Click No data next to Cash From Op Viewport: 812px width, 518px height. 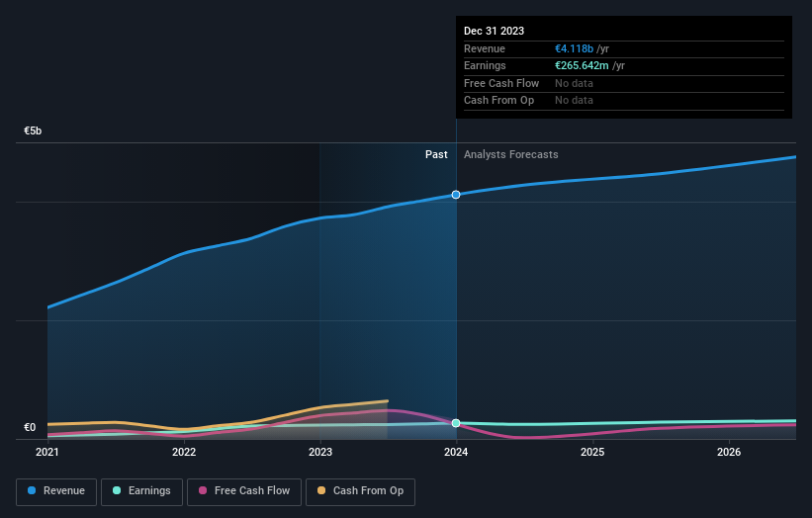tap(575, 101)
